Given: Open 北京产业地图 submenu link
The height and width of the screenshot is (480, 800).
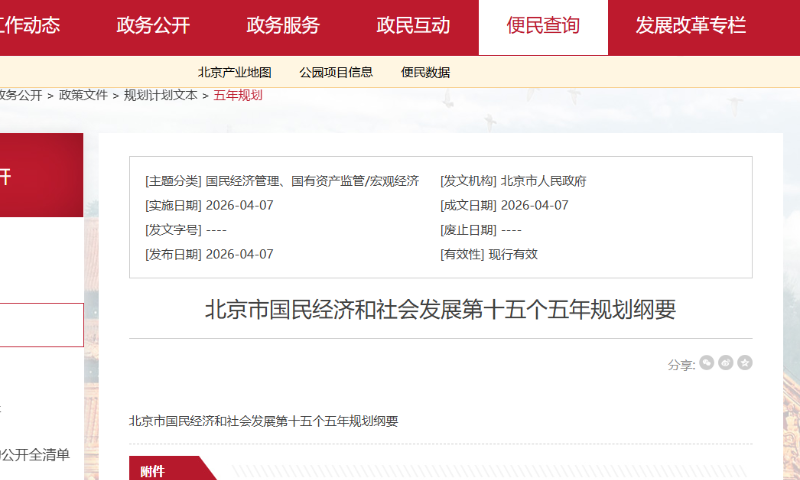Looking at the screenshot, I should point(235,72).
